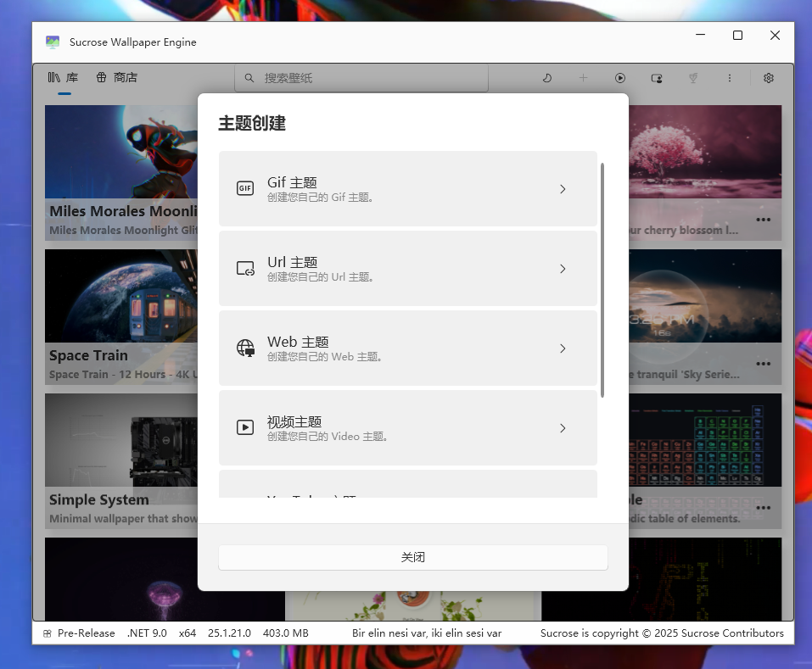Click the 25.1.21.0 version text
Viewport: 812px width, 669px height.
[229, 633]
